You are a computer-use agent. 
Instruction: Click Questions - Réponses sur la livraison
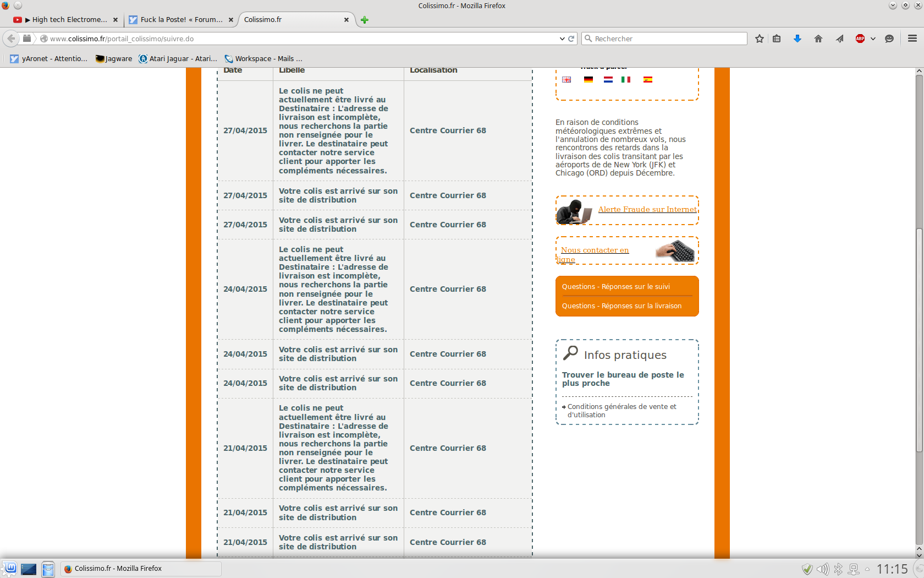point(621,306)
